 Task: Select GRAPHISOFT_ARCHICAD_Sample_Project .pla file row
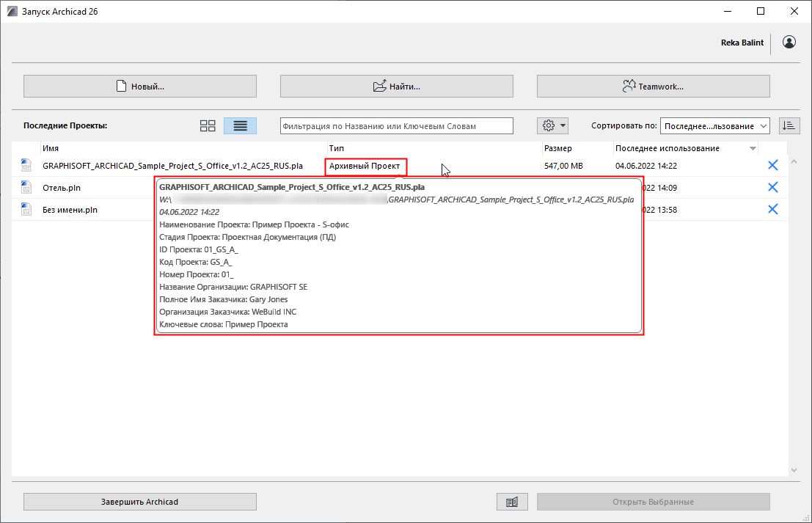coord(400,166)
